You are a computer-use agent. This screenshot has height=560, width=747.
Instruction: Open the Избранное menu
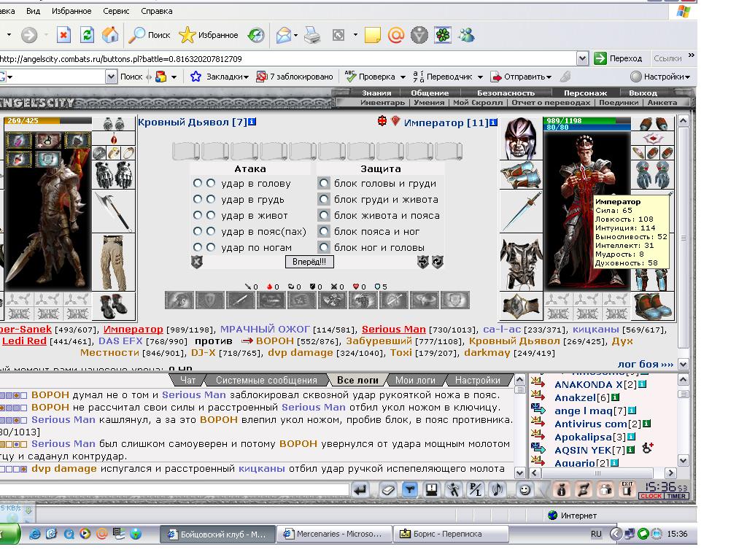71,11
